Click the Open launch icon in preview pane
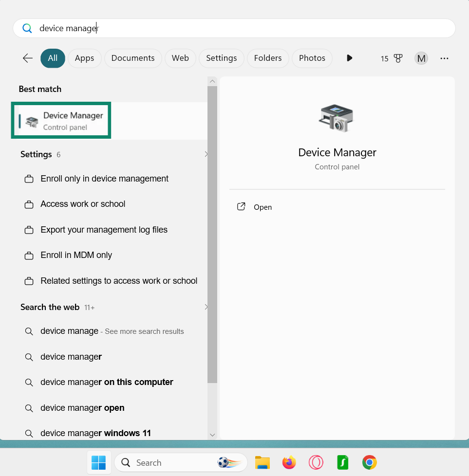This screenshot has width=469, height=476. 241,207
